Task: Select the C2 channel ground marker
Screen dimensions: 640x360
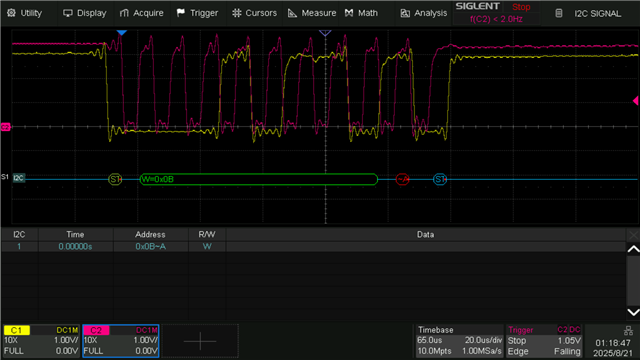Action: 5,127
